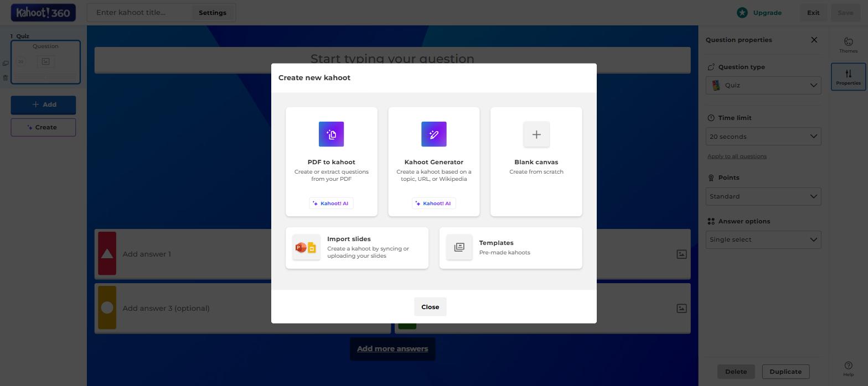This screenshot has height=386, width=868.
Task: Click the Save button
Action: click(x=845, y=13)
